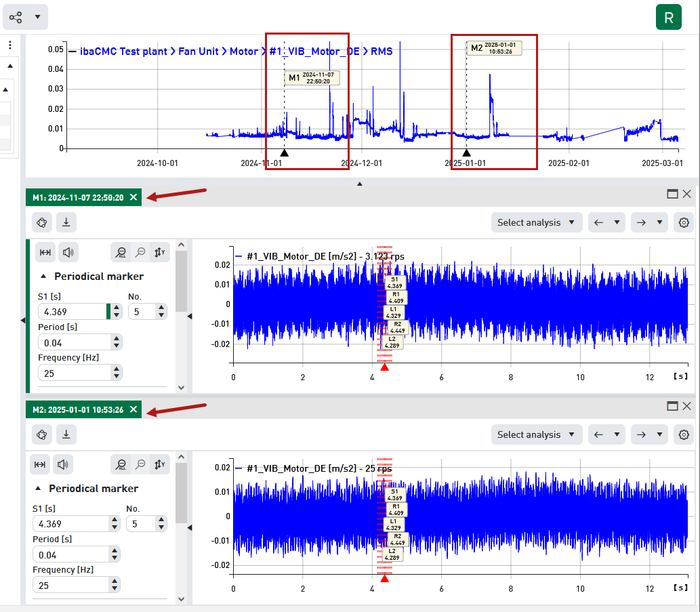Open the dropdown arrow beside the M1 right-arrow button

[x=659, y=222]
